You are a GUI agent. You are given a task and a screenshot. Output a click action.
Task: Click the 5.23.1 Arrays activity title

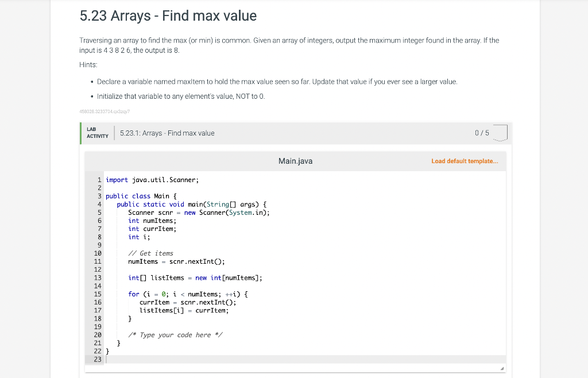click(x=167, y=133)
